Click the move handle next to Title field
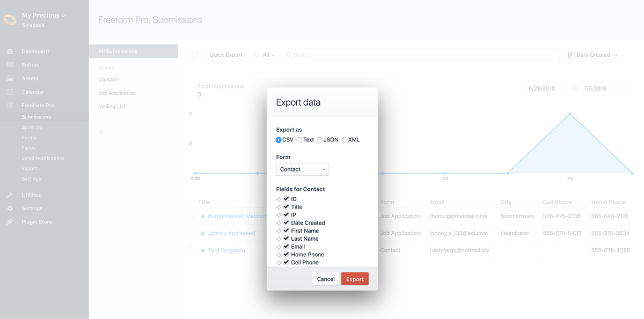644x319 pixels. pyautogui.click(x=279, y=207)
